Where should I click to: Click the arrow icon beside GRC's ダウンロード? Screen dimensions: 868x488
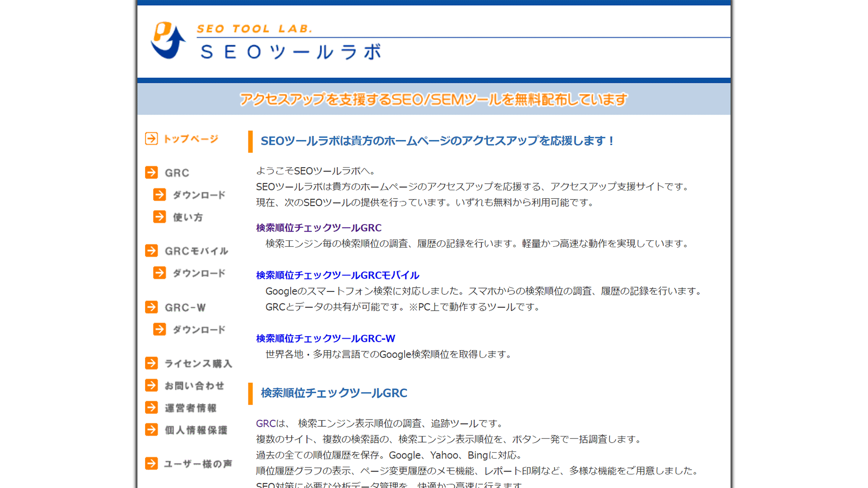pos(160,195)
